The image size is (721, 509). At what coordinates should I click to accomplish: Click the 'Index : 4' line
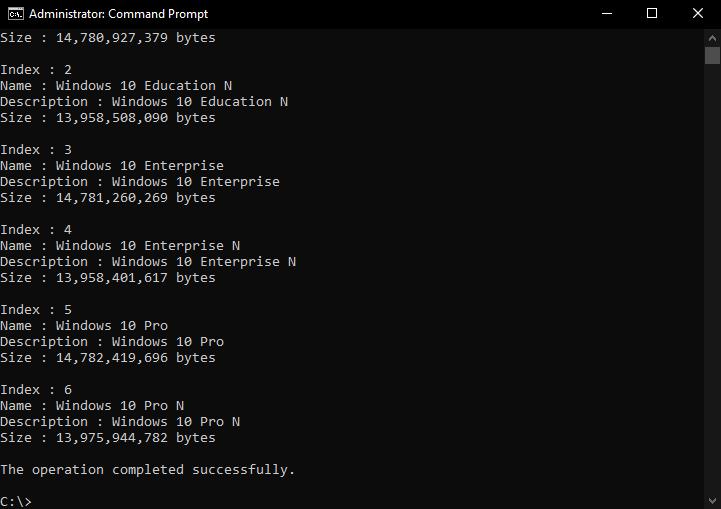[x=36, y=229]
